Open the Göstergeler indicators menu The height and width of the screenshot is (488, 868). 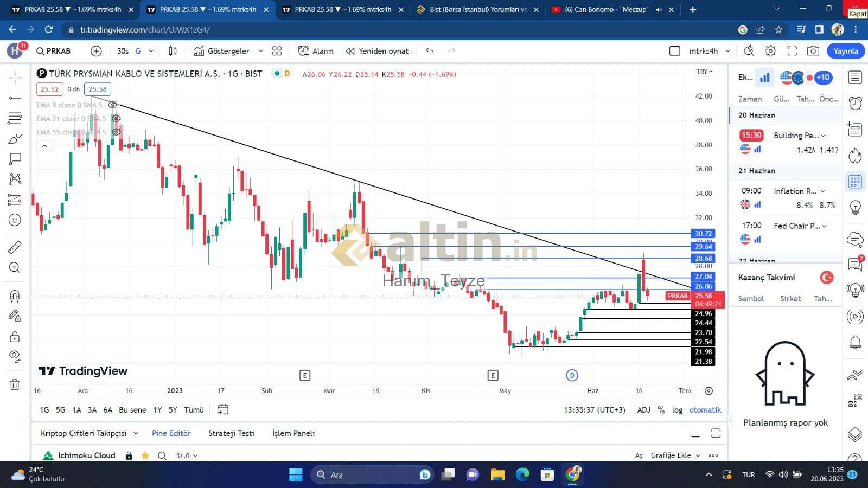click(x=222, y=51)
